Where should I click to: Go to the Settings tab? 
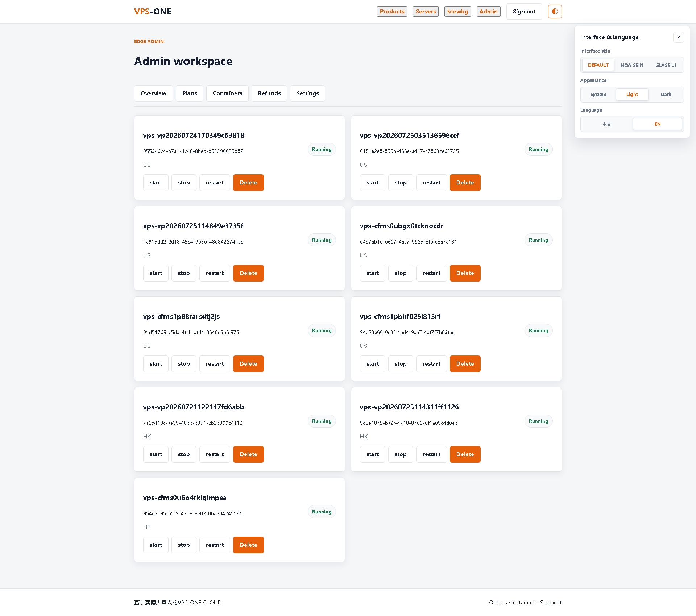[307, 93]
